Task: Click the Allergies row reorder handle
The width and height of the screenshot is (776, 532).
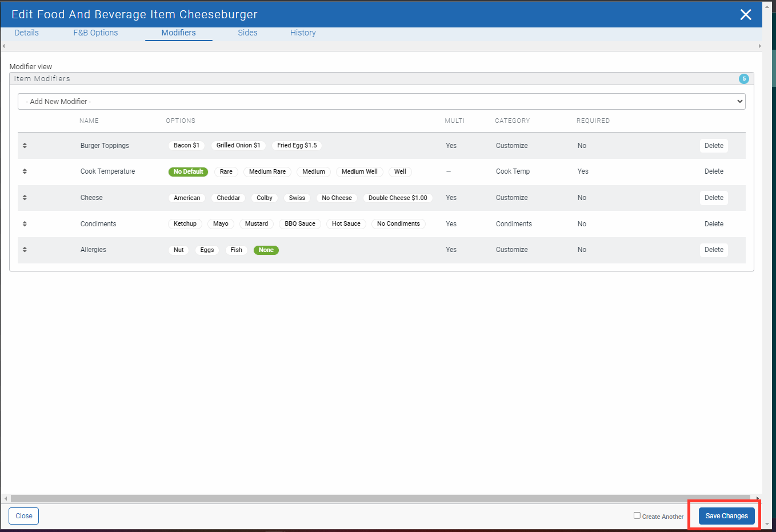Action: point(25,250)
